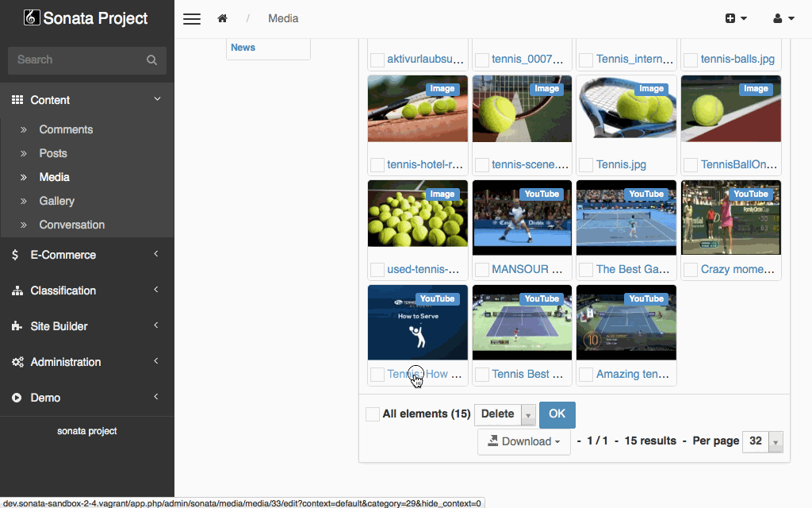This screenshot has height=508, width=812.
Task: Expand the Site Builder menu
Action: [x=59, y=326]
